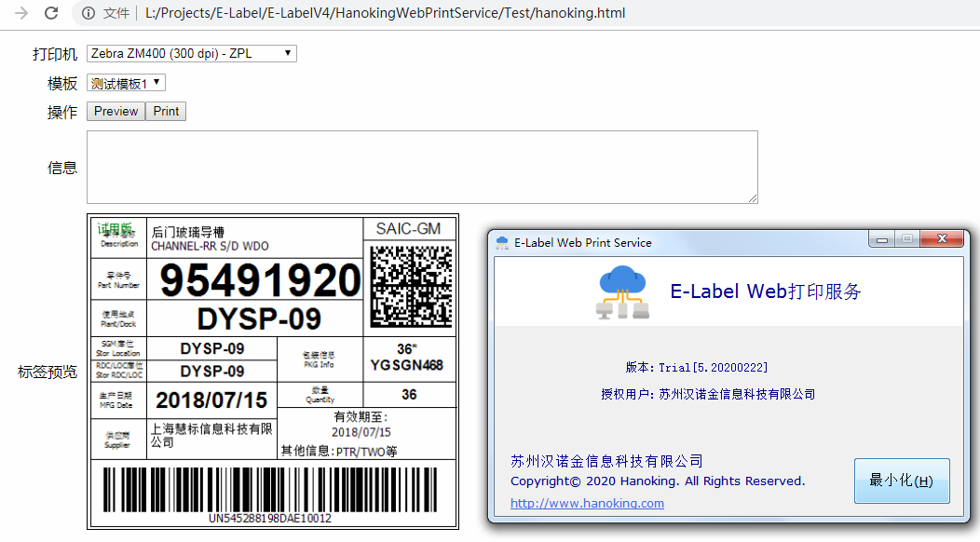The height and width of the screenshot is (542, 980).
Task: Click the 其他信息:PTR/TWO等 text
Action: click(x=339, y=452)
